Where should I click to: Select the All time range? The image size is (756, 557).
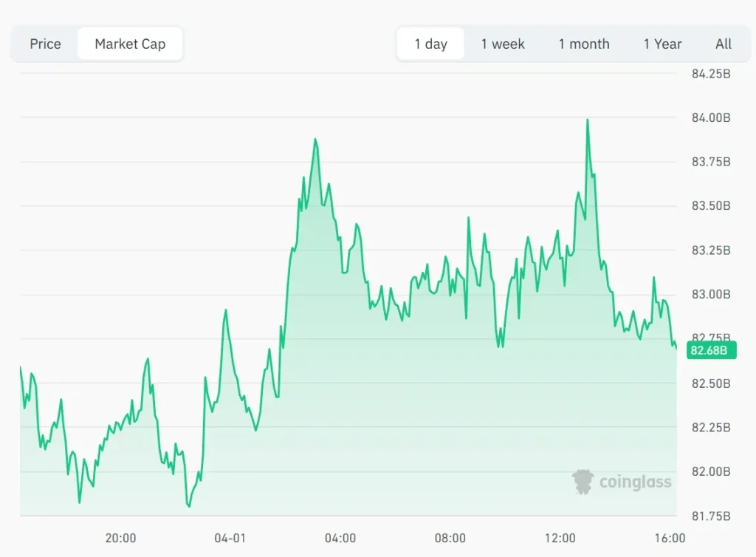point(724,44)
